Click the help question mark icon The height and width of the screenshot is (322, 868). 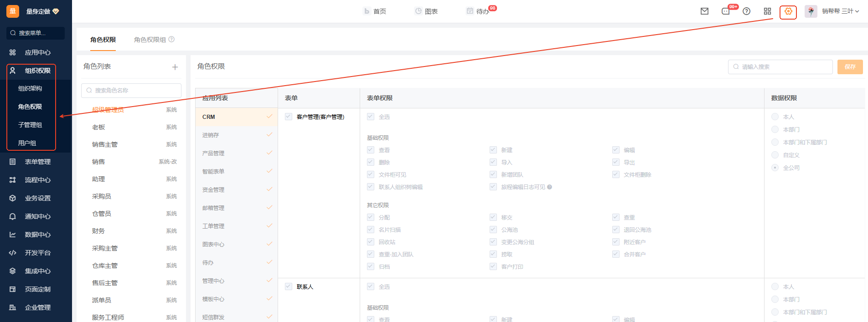[746, 11]
